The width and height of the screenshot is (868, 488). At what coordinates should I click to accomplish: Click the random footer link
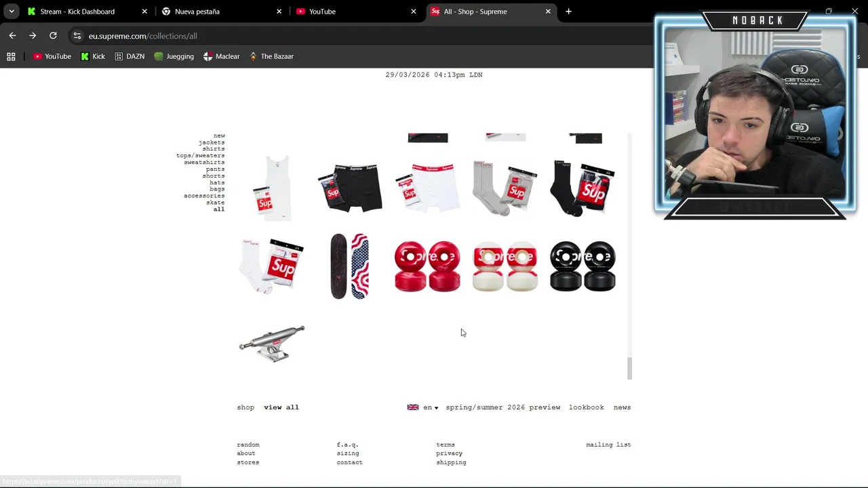pos(248,445)
